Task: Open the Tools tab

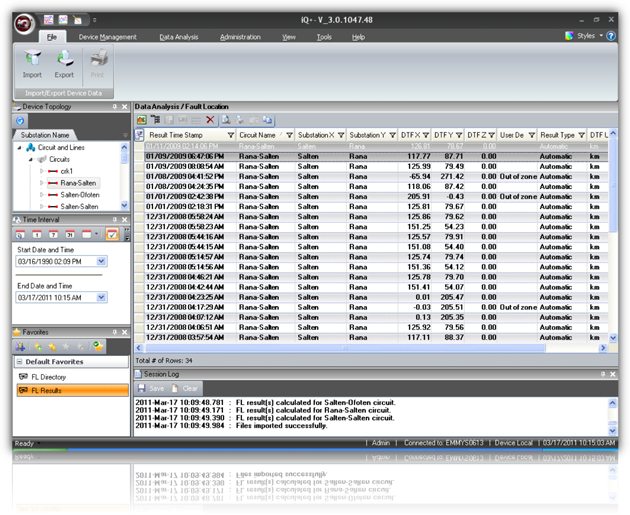Action: tap(324, 37)
